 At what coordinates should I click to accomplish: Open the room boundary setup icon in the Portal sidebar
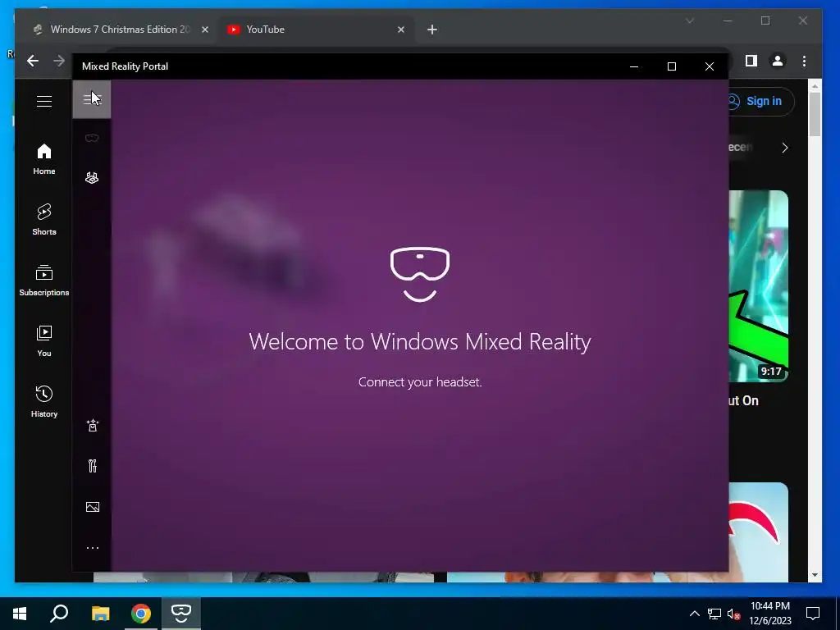[x=92, y=178]
